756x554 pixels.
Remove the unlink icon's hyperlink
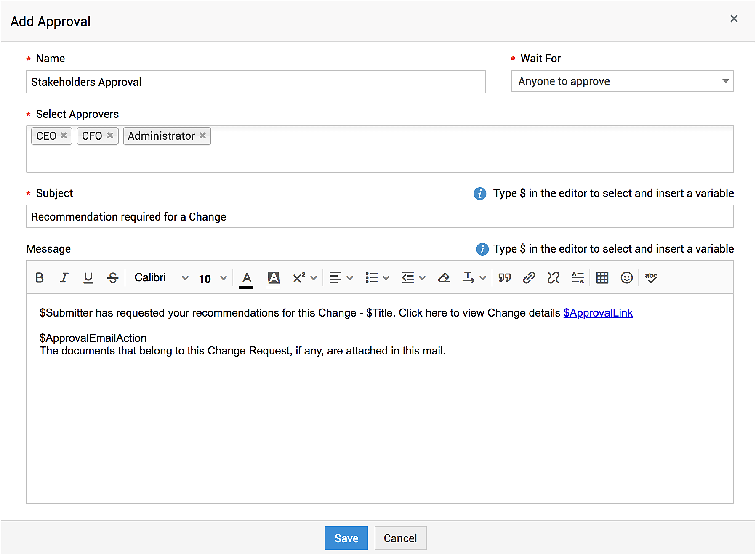tap(553, 278)
